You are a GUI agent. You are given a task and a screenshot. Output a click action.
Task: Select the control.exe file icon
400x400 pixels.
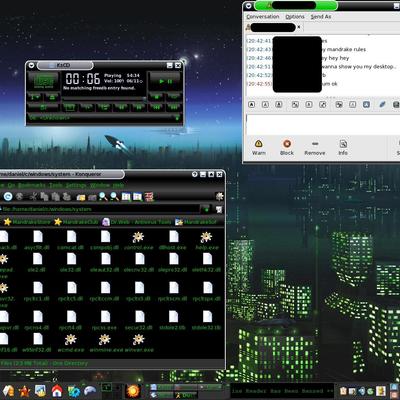click(138, 237)
